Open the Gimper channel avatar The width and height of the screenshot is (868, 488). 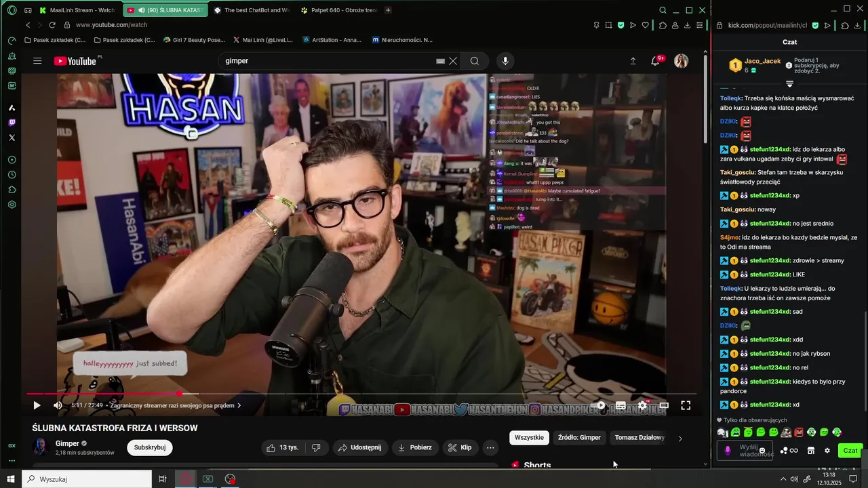[41, 447]
